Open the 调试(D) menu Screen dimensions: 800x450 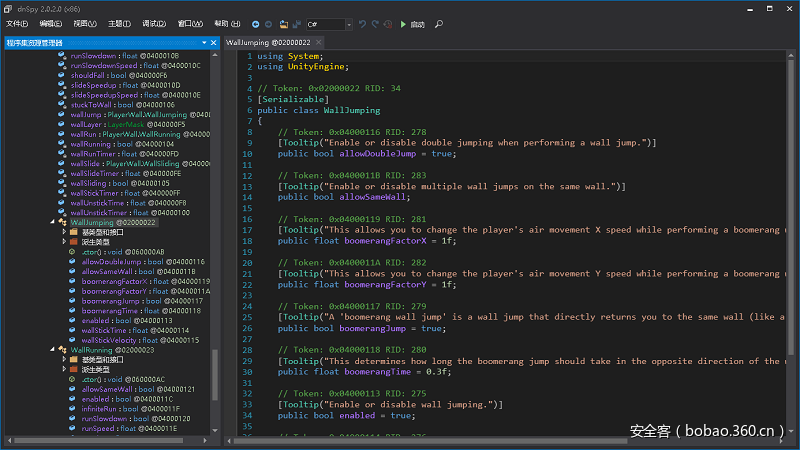(153, 23)
